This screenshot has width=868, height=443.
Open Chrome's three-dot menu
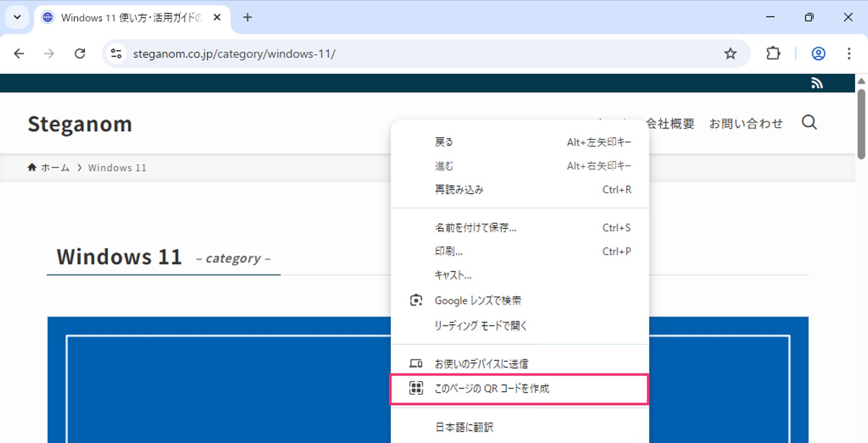(x=849, y=54)
